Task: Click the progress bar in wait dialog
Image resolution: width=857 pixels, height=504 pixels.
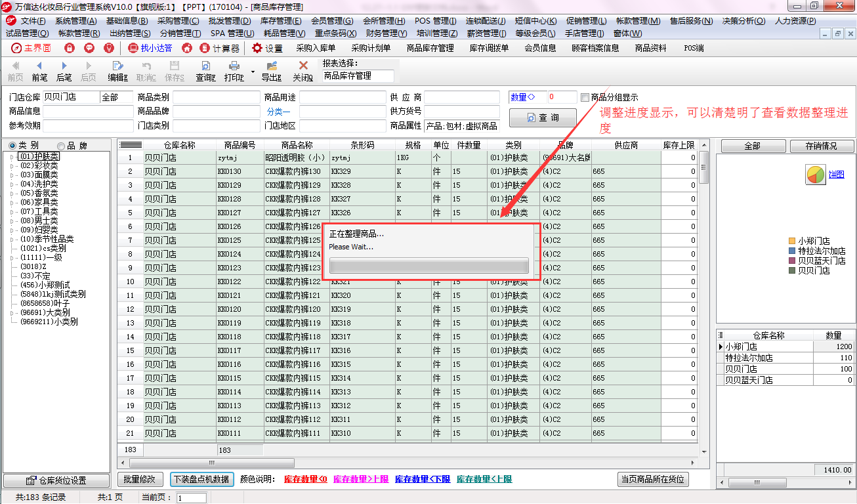Action: (x=428, y=265)
